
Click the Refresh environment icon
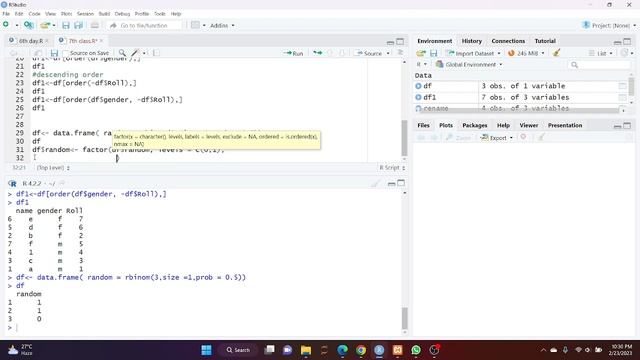(624, 53)
